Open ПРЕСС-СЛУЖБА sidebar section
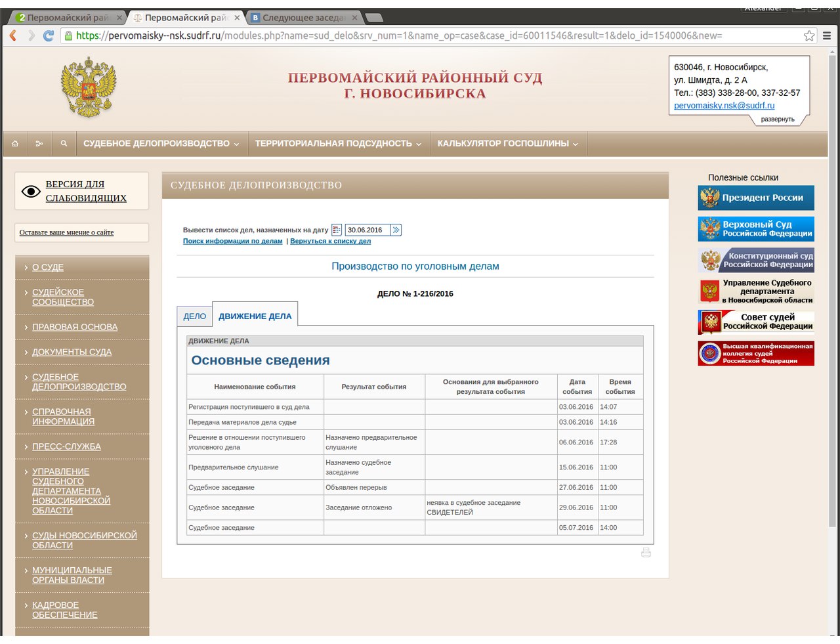Screen dimensions: 840x644 tap(66, 446)
